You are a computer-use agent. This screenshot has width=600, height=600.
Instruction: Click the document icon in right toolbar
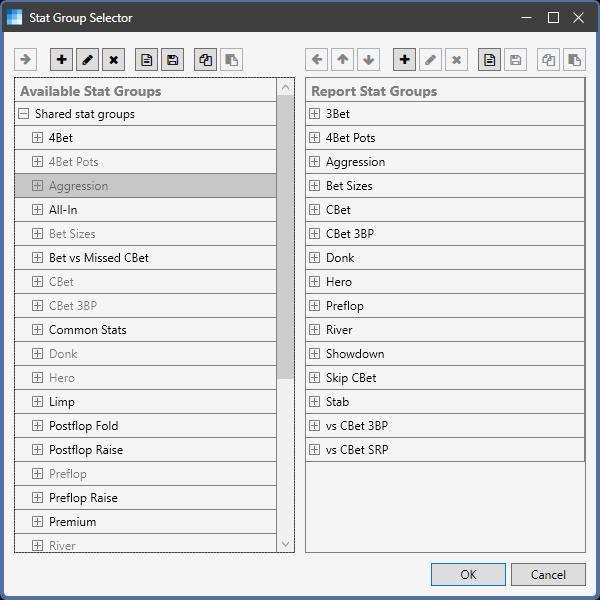tap(489, 60)
